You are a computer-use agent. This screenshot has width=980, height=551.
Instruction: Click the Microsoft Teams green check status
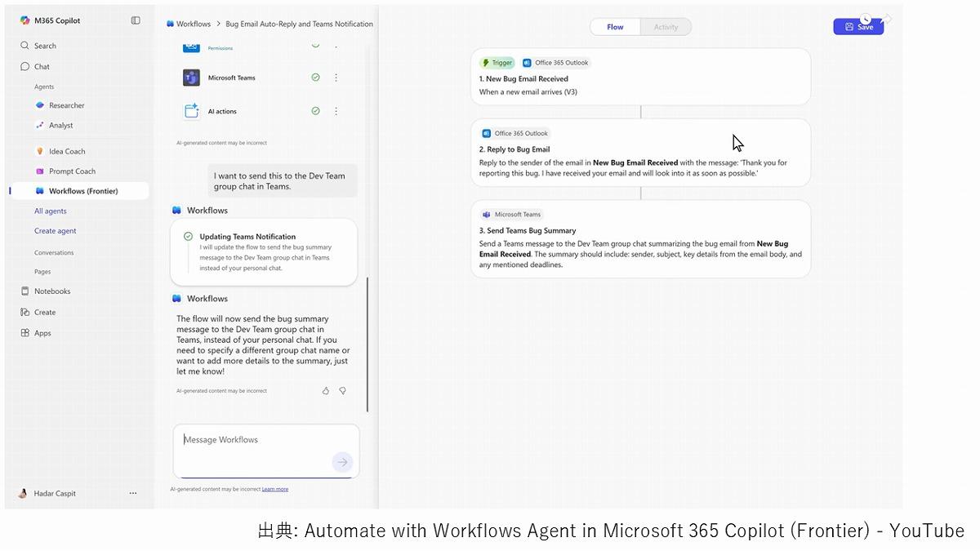(315, 78)
